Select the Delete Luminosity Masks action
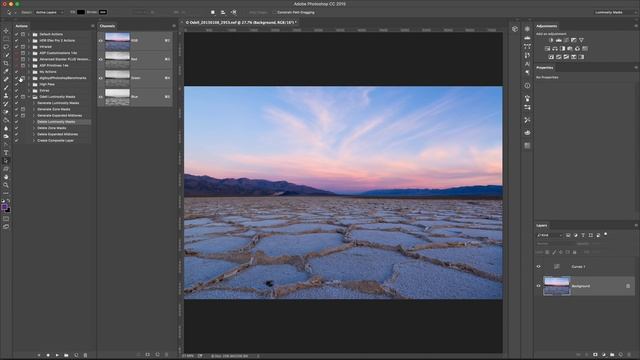 click(x=56, y=122)
